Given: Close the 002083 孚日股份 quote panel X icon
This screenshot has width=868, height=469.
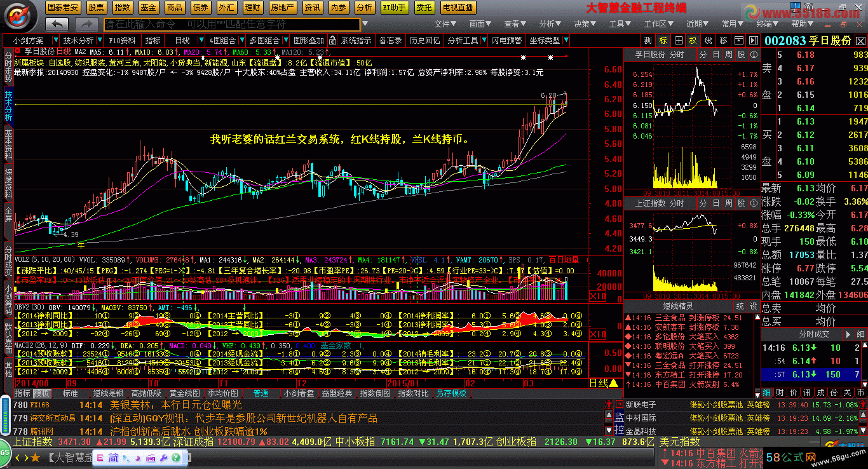Looking at the screenshot, I should 861,41.
